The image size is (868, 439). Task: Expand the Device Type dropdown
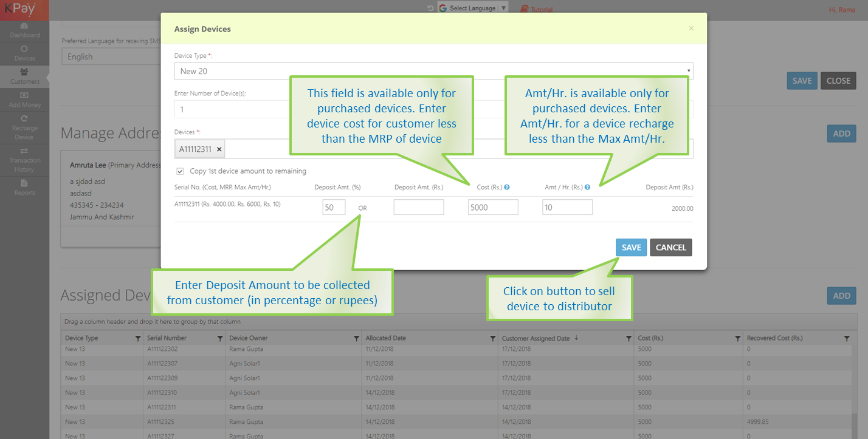click(x=433, y=71)
